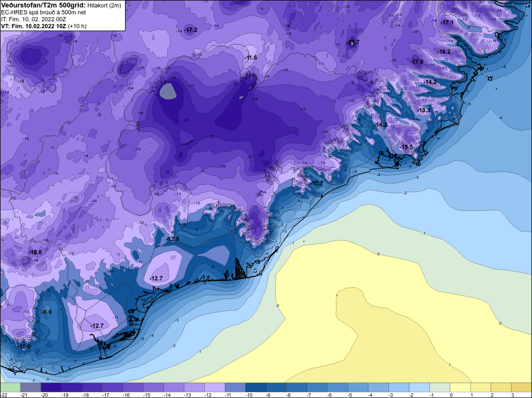Click the legend scale label -8
This screenshot has width=532, height=398.
289,395
